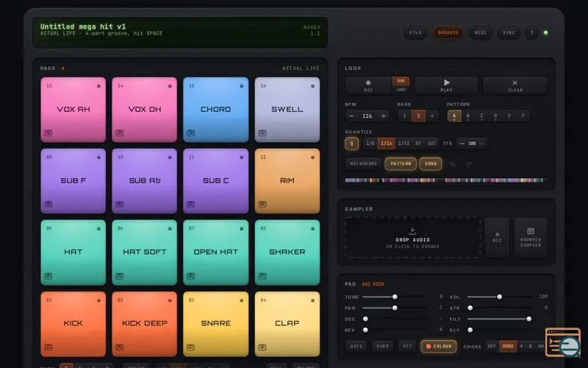The image size is (588, 368).
Task: Open the Browser Sampler button
Action: coord(531,237)
